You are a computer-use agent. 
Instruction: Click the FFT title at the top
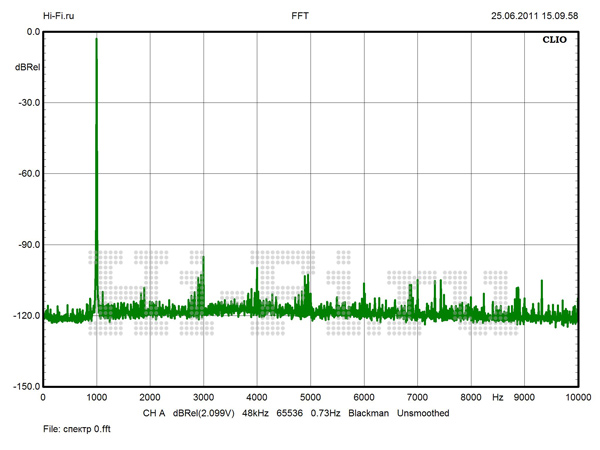(x=300, y=16)
